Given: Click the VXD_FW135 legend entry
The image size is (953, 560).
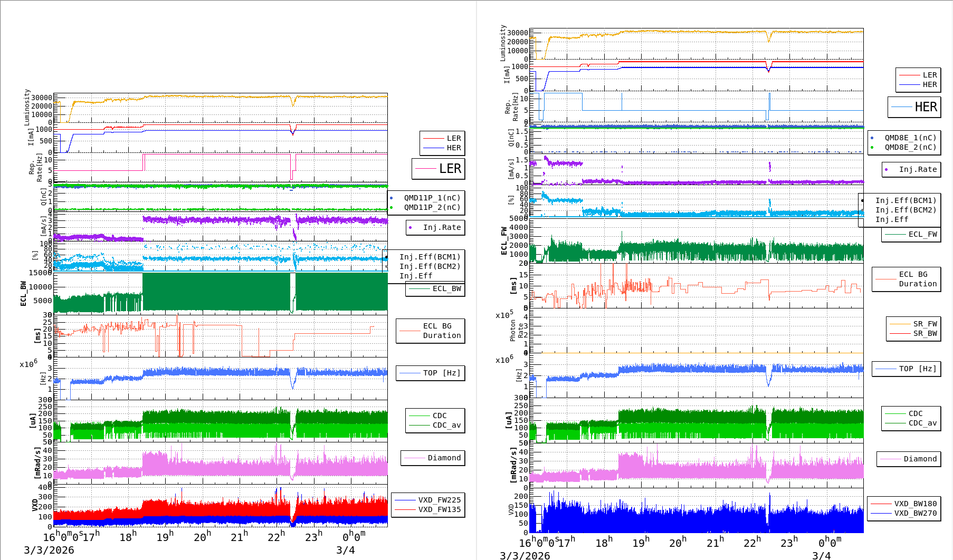Looking at the screenshot, I should (x=439, y=509).
